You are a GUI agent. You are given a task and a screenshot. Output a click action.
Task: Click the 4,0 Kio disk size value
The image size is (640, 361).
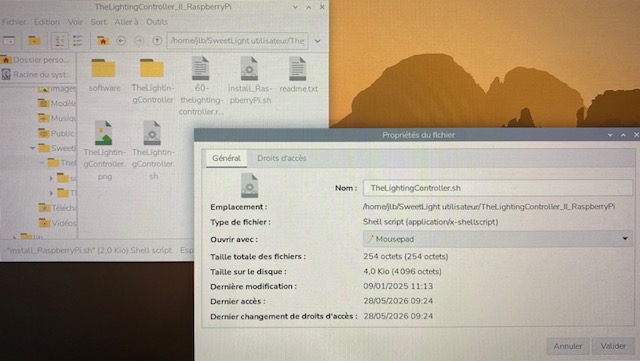402,272
